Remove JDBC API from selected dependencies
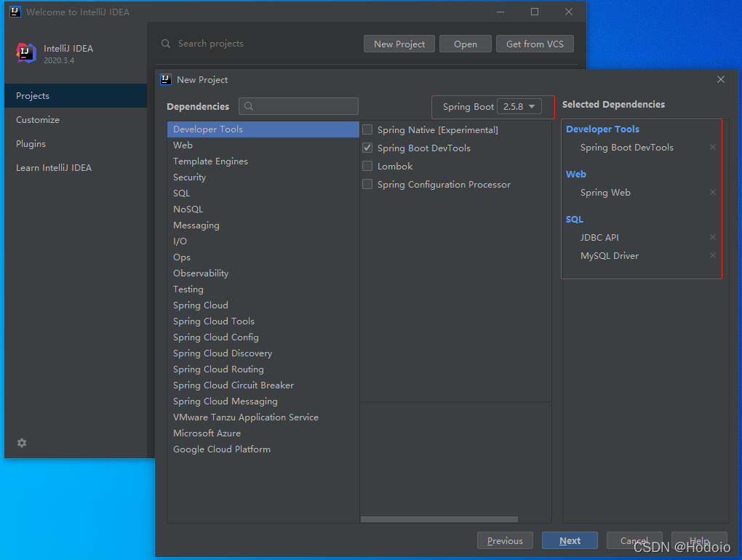 click(x=713, y=237)
